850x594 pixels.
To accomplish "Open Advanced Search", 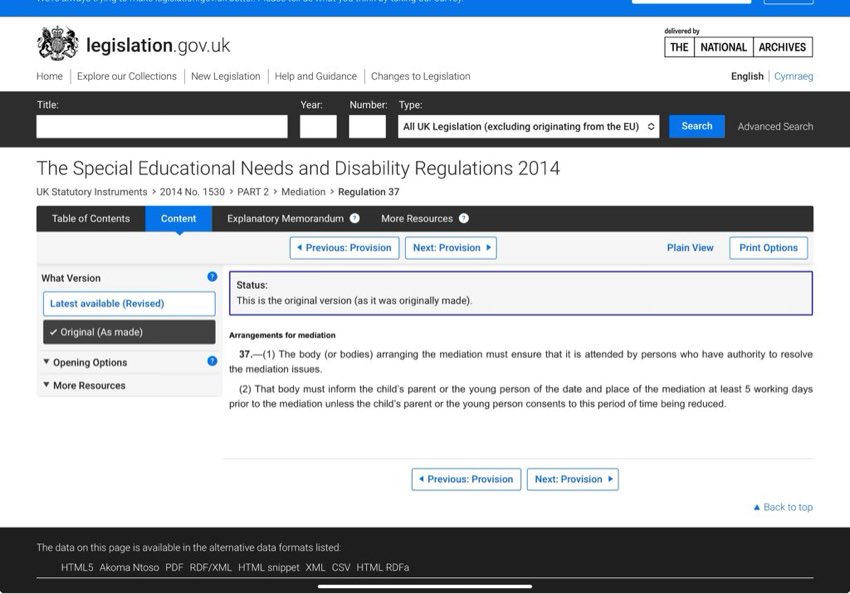I will click(775, 127).
